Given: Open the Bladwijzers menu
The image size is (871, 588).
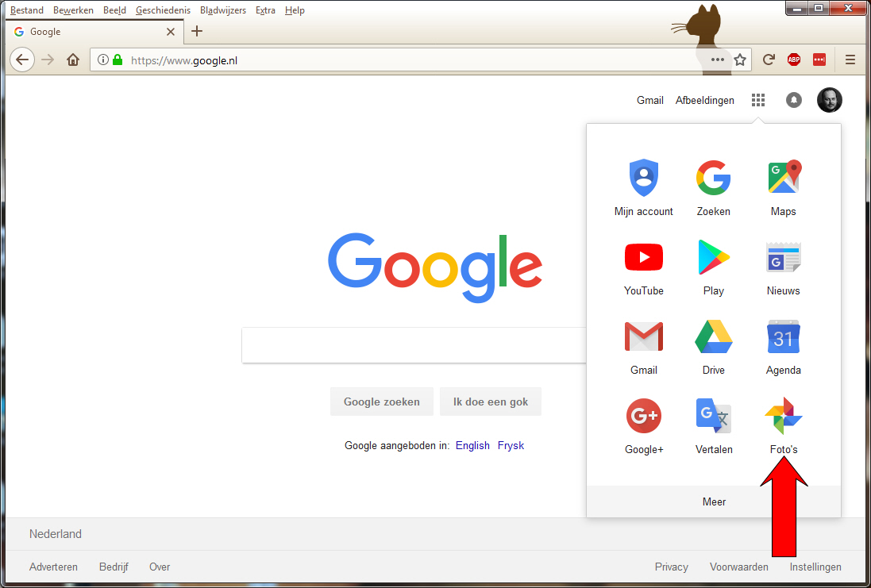Looking at the screenshot, I should pos(223,10).
